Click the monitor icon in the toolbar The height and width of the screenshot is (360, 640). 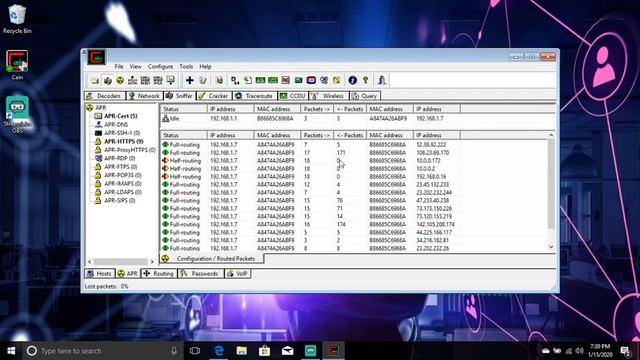pos(171,80)
